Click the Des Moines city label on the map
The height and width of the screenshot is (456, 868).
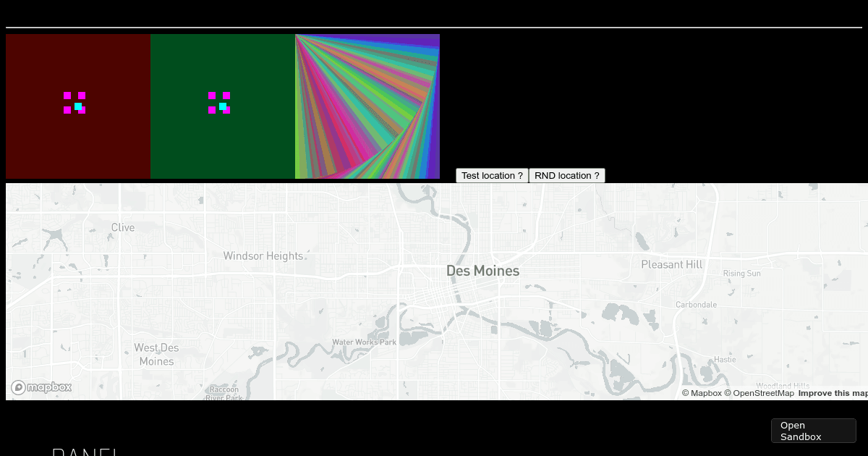(x=482, y=271)
